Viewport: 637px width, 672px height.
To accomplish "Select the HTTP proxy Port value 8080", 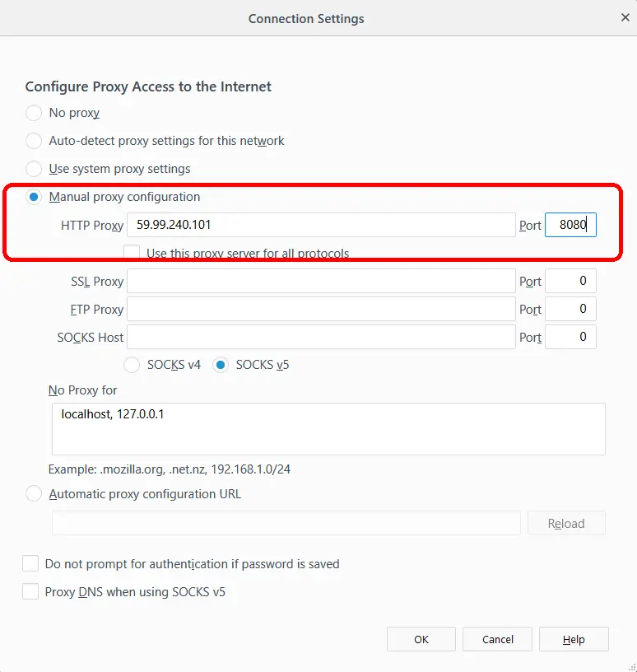I will coord(570,225).
